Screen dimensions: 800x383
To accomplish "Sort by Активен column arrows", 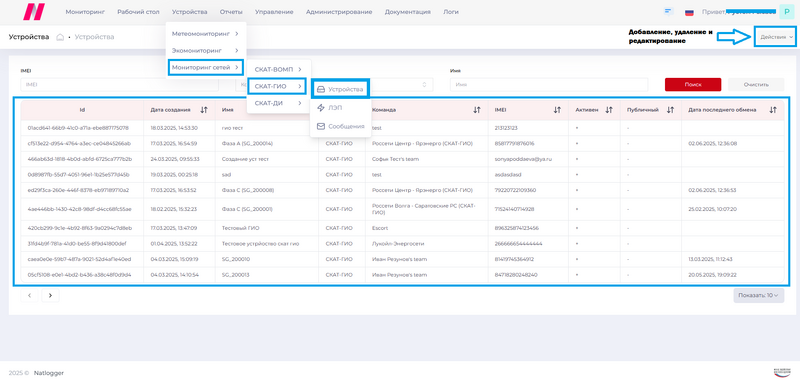I will coord(609,110).
